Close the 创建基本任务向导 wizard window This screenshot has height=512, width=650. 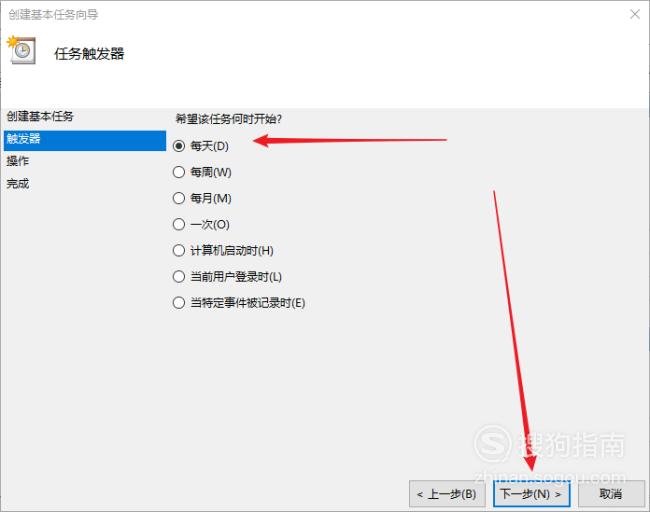tap(635, 15)
